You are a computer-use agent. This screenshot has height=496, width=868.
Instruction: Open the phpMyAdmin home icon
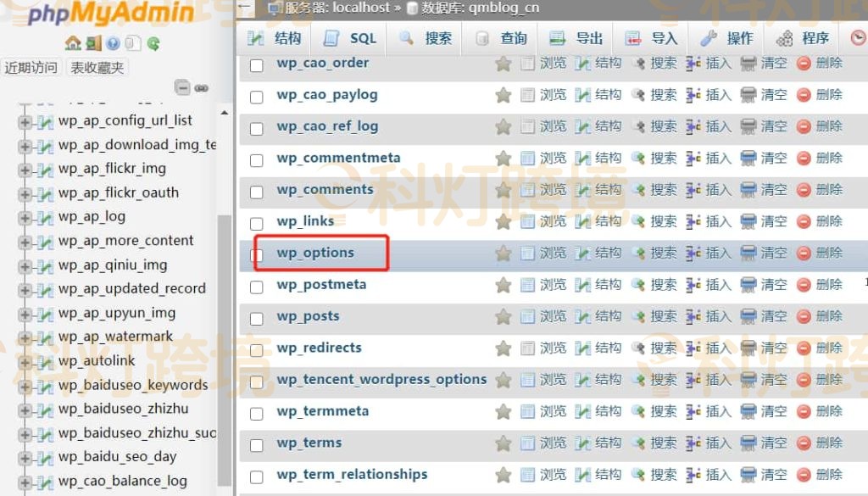(x=73, y=43)
